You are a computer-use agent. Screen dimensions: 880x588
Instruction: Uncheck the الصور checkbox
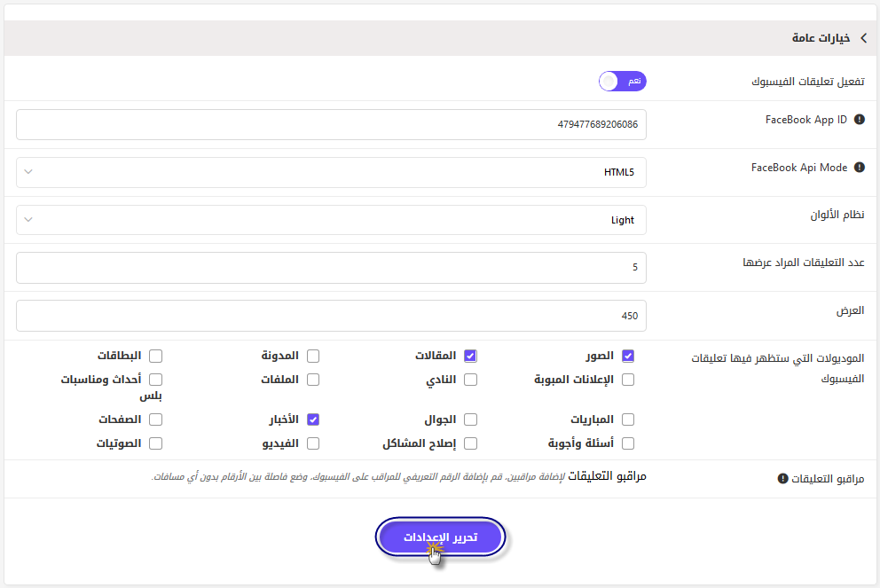628,356
